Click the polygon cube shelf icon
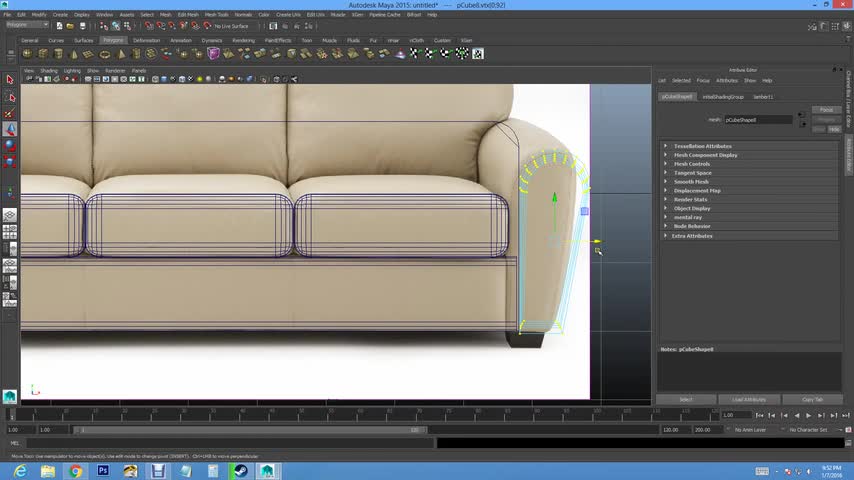 (42, 53)
